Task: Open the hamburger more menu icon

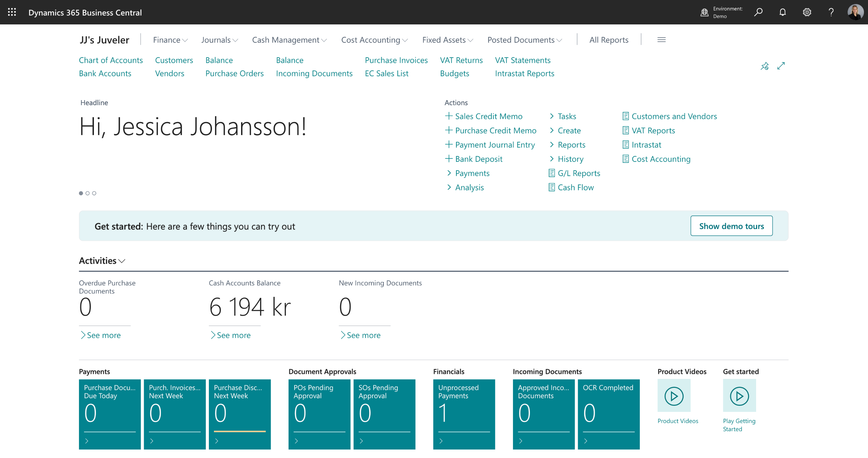Action: click(662, 40)
